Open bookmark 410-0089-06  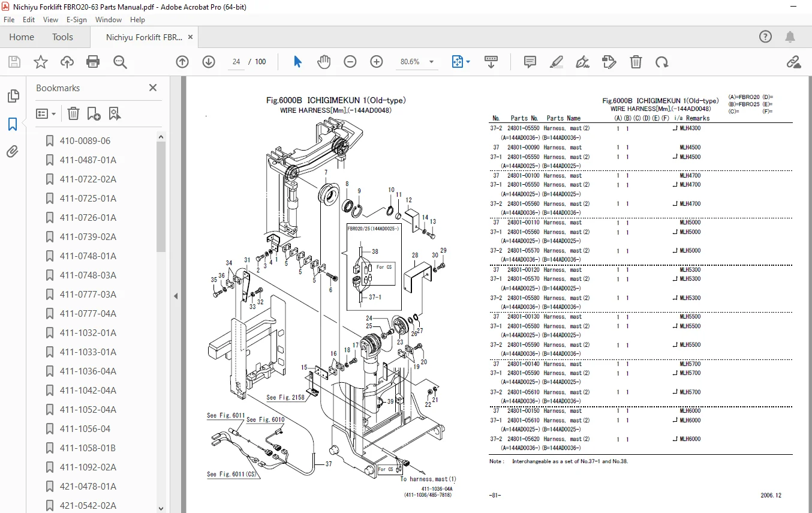[x=85, y=141]
